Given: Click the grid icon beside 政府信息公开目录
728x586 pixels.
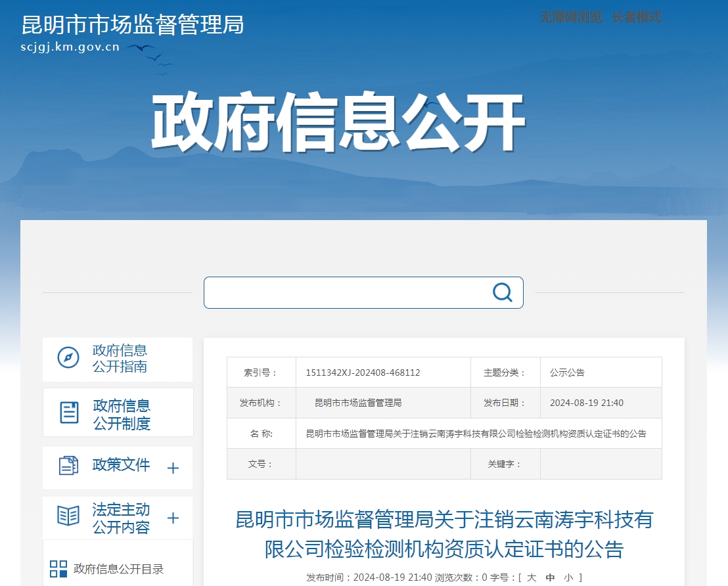Looking at the screenshot, I should pos(58,569).
